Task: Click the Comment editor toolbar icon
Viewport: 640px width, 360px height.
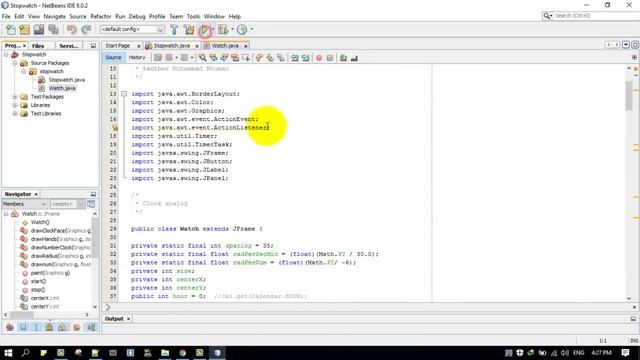Action: (x=343, y=58)
